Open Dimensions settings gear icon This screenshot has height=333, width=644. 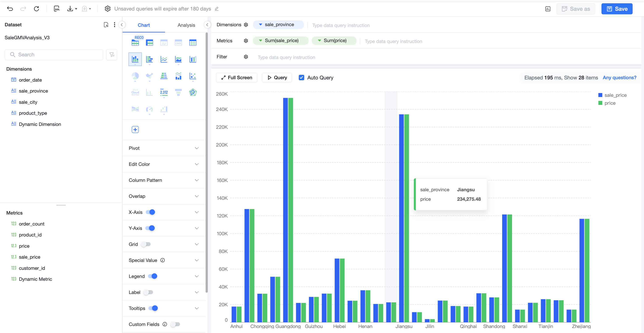point(246,25)
